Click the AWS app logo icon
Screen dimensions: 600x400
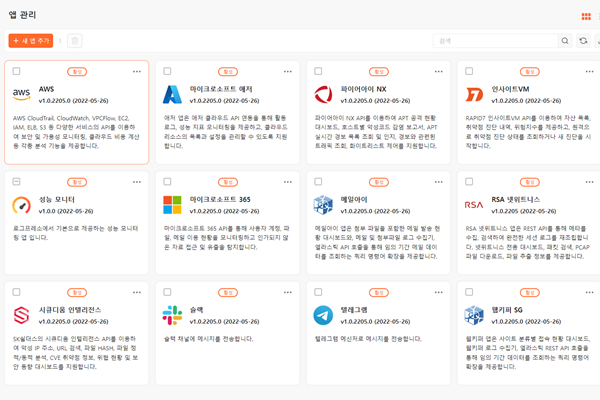(21, 94)
